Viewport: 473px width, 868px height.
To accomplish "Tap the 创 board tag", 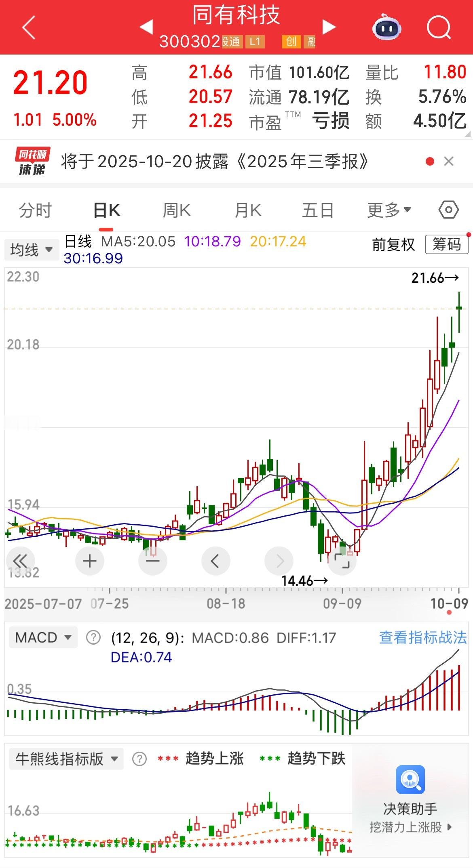I will pyautogui.click(x=291, y=41).
